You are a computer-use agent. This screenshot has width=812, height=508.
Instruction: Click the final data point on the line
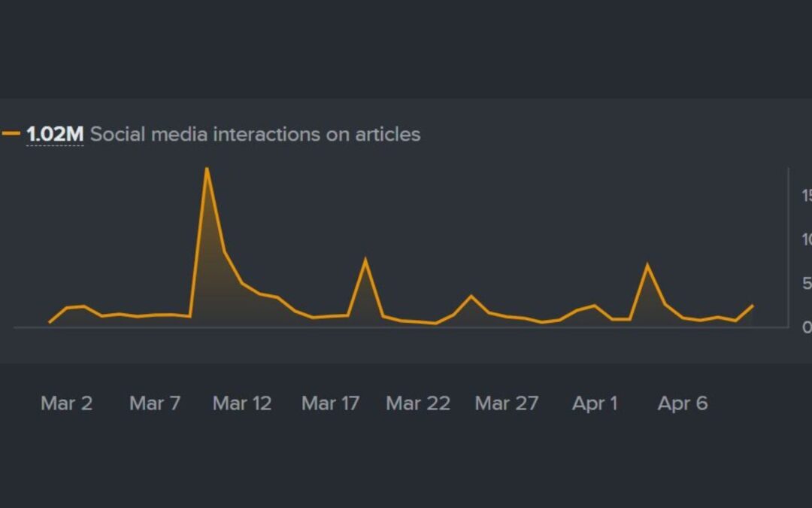tap(753, 306)
